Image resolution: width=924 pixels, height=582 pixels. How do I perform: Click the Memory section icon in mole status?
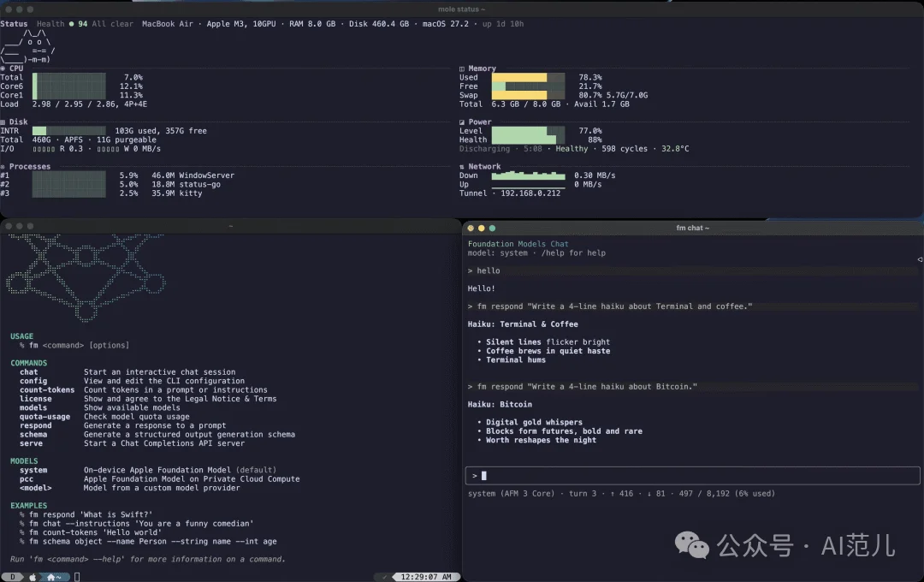462,68
